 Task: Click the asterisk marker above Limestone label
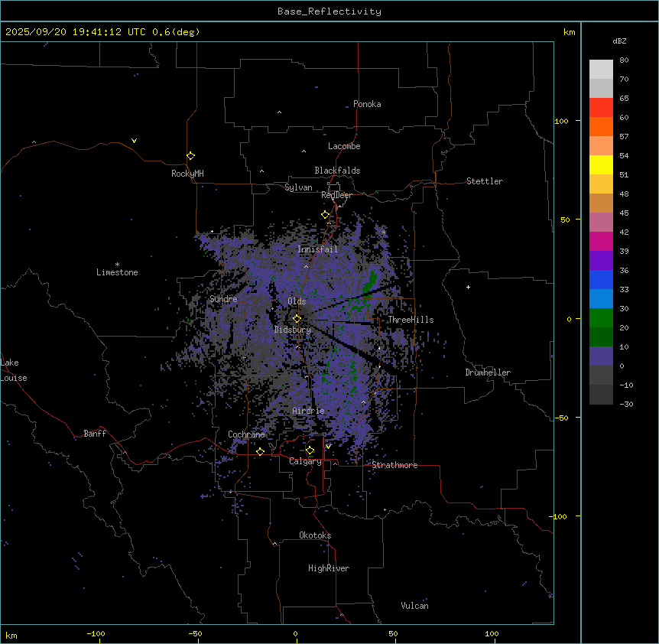pyautogui.click(x=117, y=263)
